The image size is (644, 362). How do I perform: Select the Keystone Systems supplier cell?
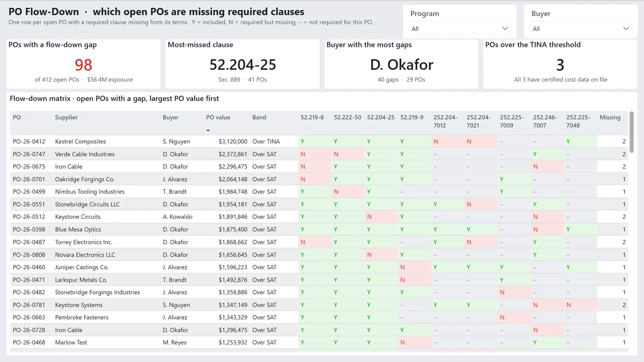(x=79, y=305)
